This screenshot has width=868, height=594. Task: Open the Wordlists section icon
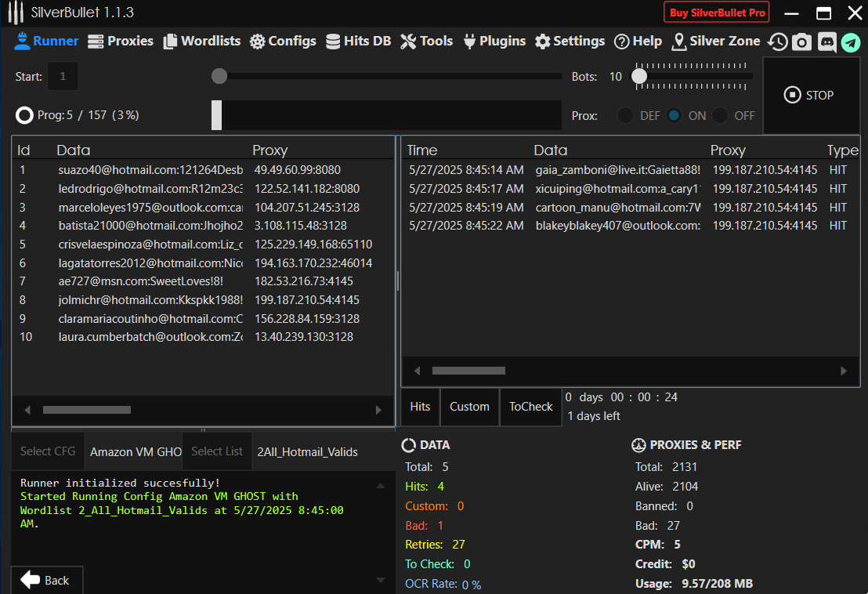(170, 42)
